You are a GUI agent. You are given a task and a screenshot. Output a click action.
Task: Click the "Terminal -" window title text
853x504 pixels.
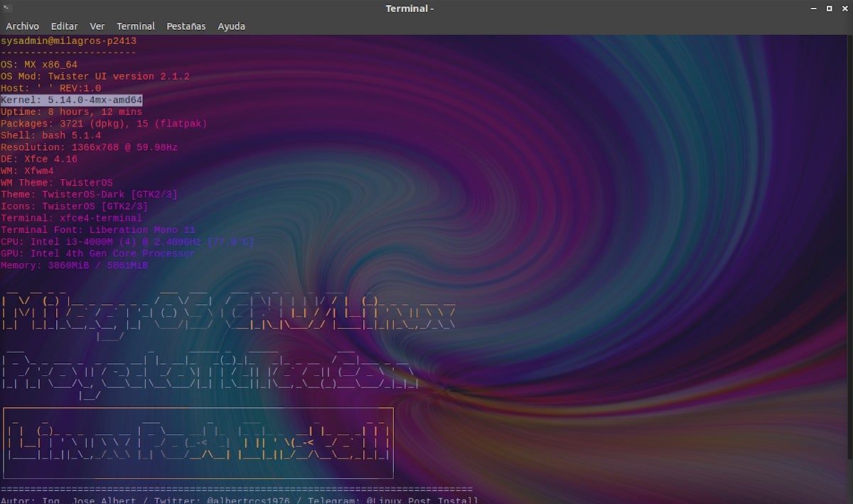(409, 9)
